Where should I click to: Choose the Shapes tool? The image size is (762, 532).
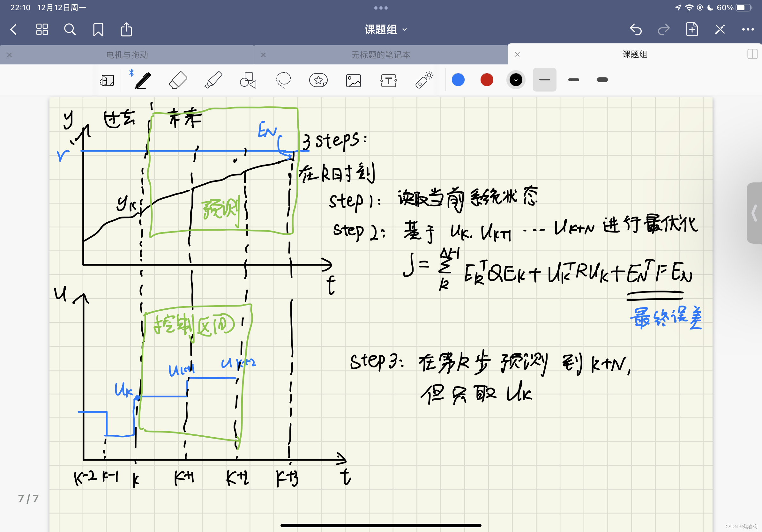click(x=248, y=80)
